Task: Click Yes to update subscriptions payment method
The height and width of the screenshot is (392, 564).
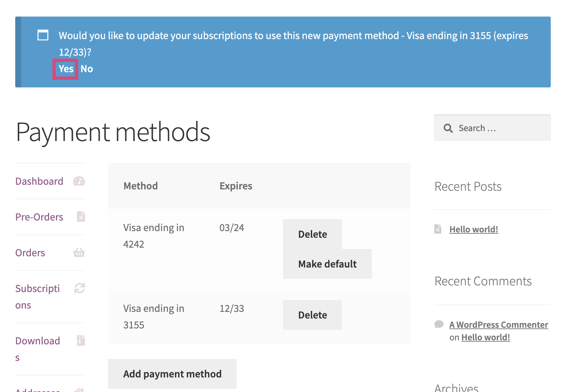Action: pyautogui.click(x=65, y=69)
